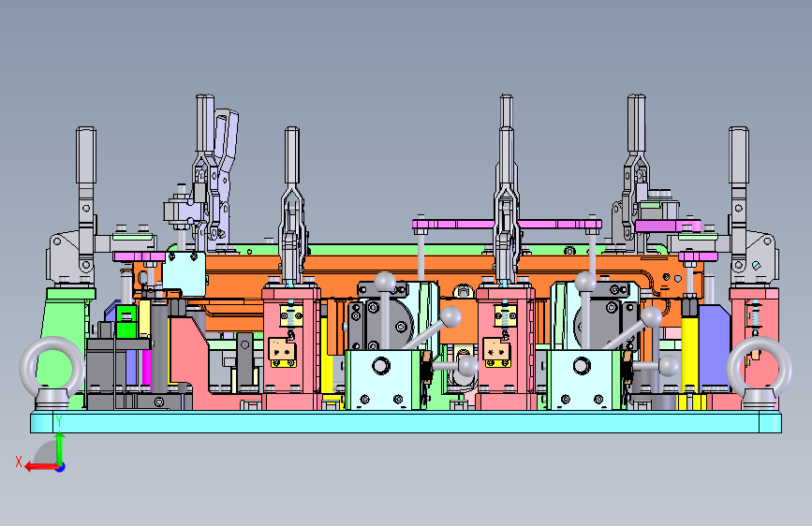Click the green Y axis arrow of the triad
The width and height of the screenshot is (812, 526).
click(60, 449)
